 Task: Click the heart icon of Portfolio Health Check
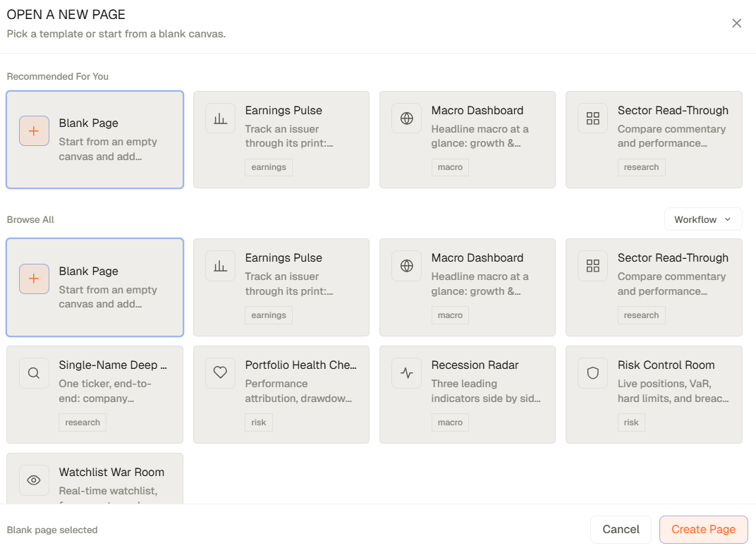pyautogui.click(x=220, y=372)
